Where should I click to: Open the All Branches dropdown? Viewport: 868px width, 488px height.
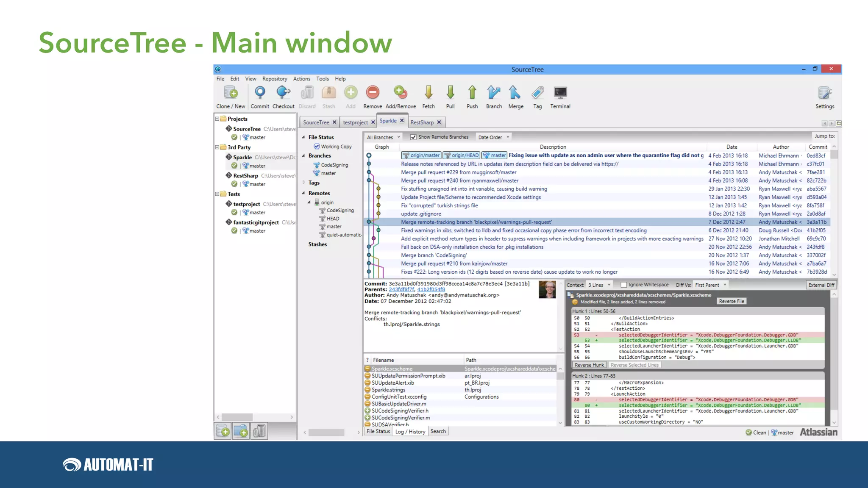(x=384, y=137)
